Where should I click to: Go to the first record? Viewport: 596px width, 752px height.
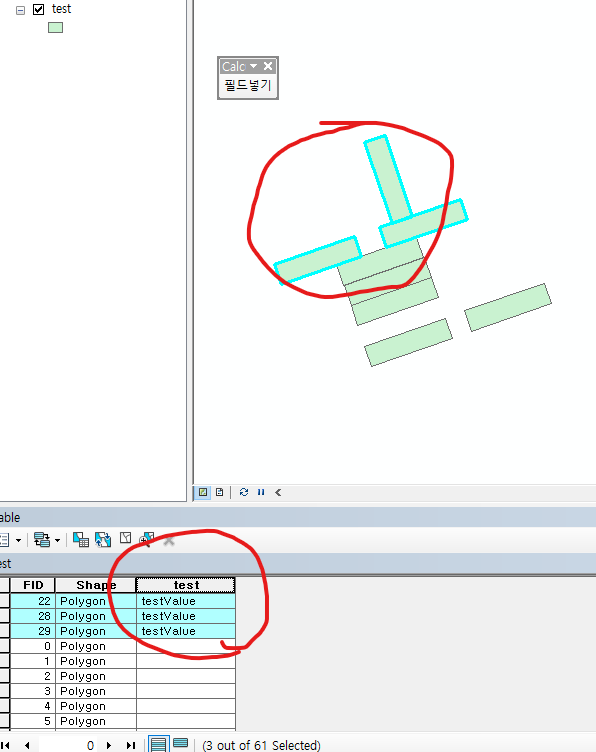[x=6, y=745]
